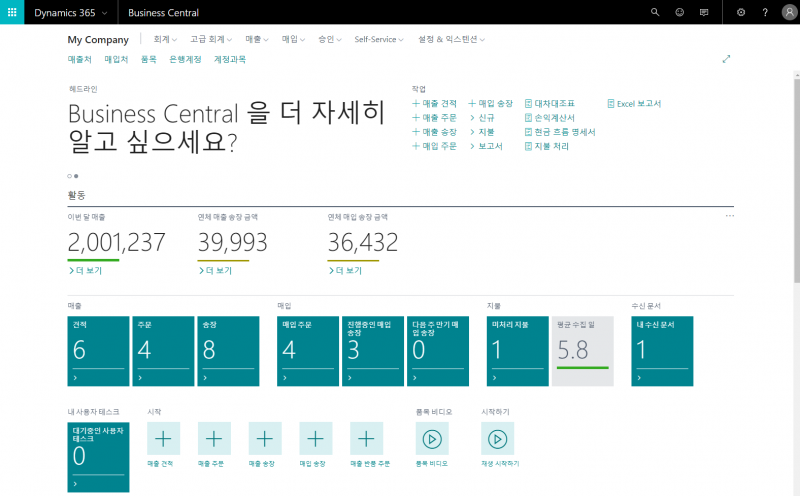Click the question mark help icon

pos(765,12)
